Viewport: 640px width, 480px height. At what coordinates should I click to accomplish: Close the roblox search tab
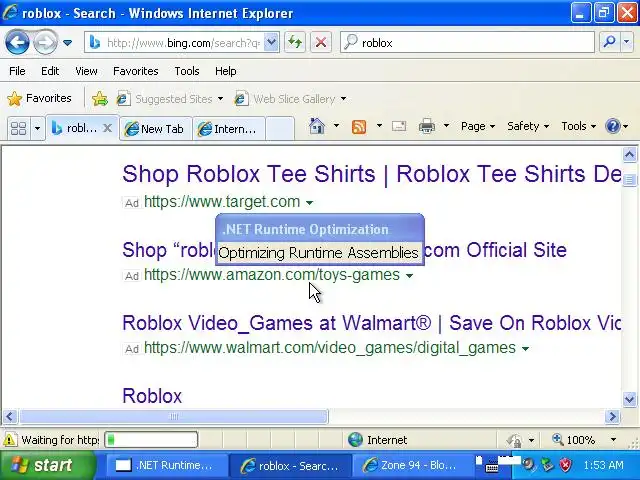point(107,128)
